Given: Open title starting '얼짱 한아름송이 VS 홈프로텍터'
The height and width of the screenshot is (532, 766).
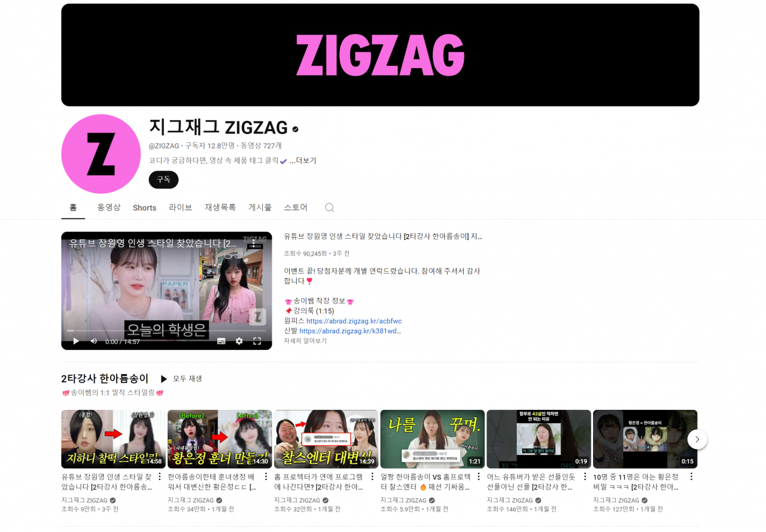Looking at the screenshot, I should click(425, 482).
